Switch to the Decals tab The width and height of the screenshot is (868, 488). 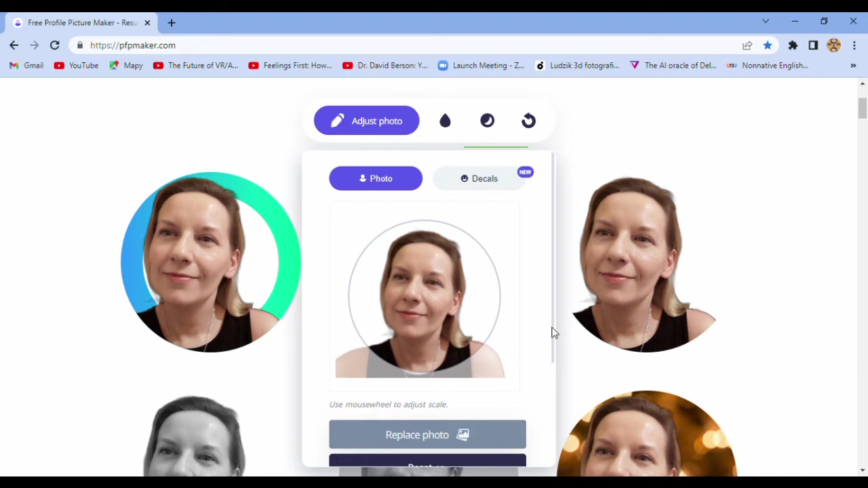(x=479, y=178)
